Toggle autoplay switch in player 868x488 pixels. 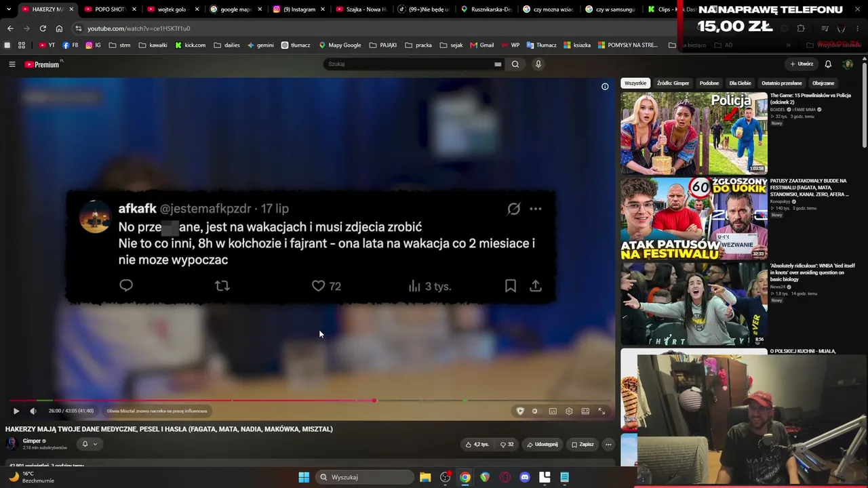click(x=534, y=411)
